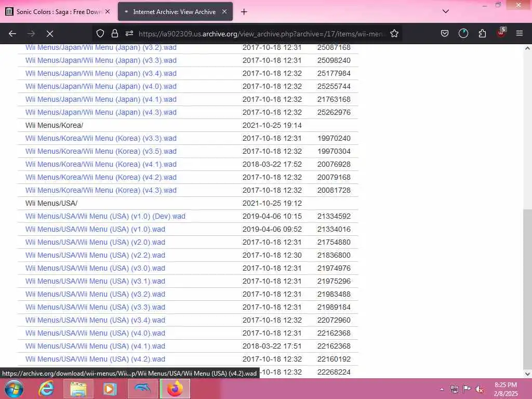Click the address bar URL field

[261, 34]
